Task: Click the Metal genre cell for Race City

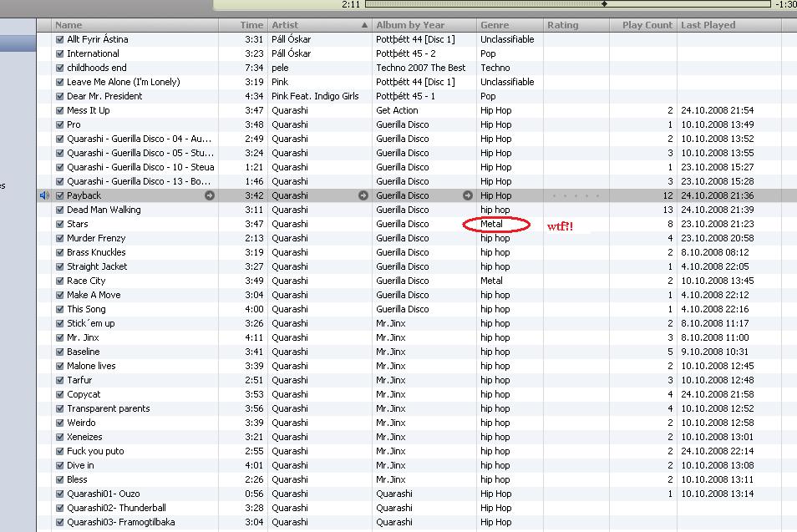Action: (491, 281)
